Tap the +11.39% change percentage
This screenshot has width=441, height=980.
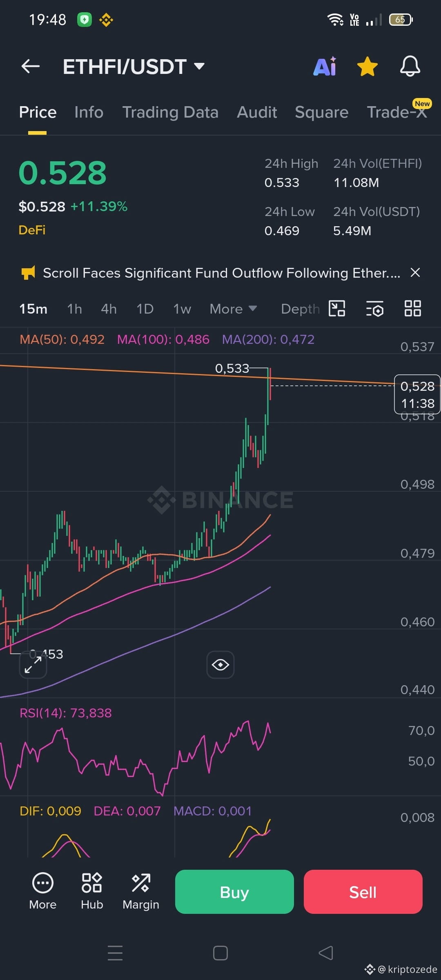[x=99, y=206]
